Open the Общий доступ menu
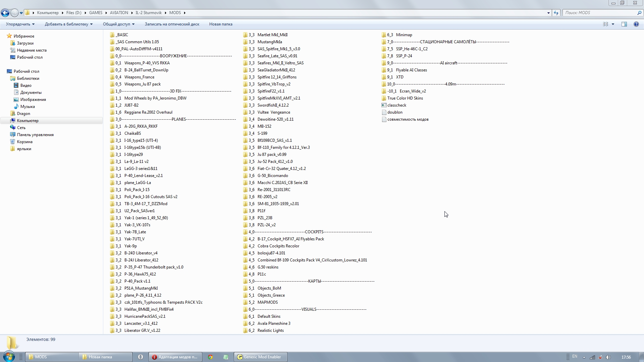644x362 pixels. click(118, 24)
